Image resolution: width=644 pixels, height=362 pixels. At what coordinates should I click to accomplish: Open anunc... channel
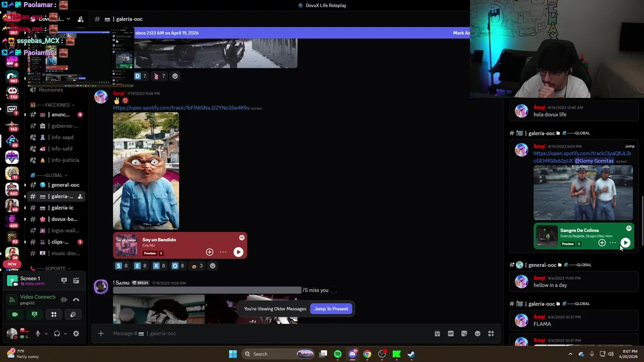[56, 115]
